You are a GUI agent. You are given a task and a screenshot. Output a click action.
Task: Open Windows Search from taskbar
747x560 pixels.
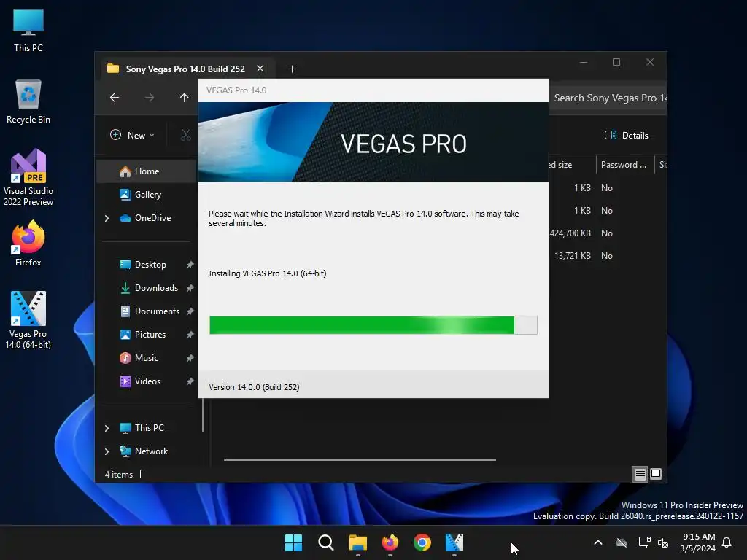point(326,542)
